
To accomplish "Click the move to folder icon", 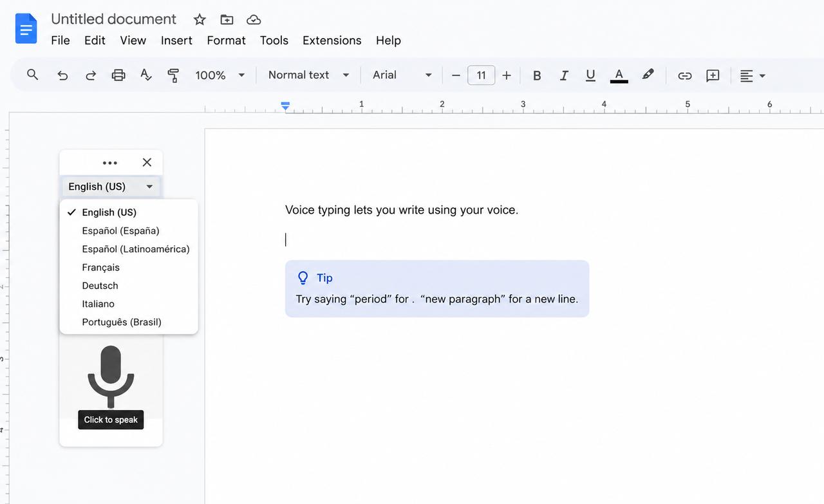I will (x=227, y=19).
